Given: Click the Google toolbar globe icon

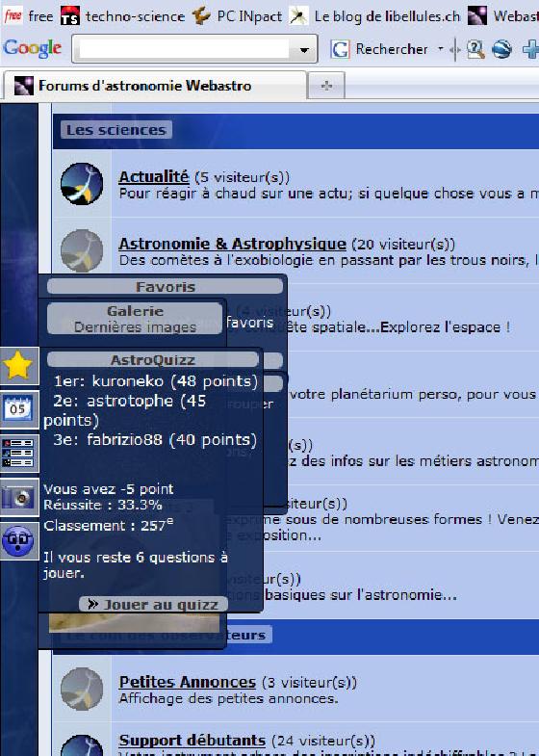Looking at the screenshot, I should click(x=501, y=49).
